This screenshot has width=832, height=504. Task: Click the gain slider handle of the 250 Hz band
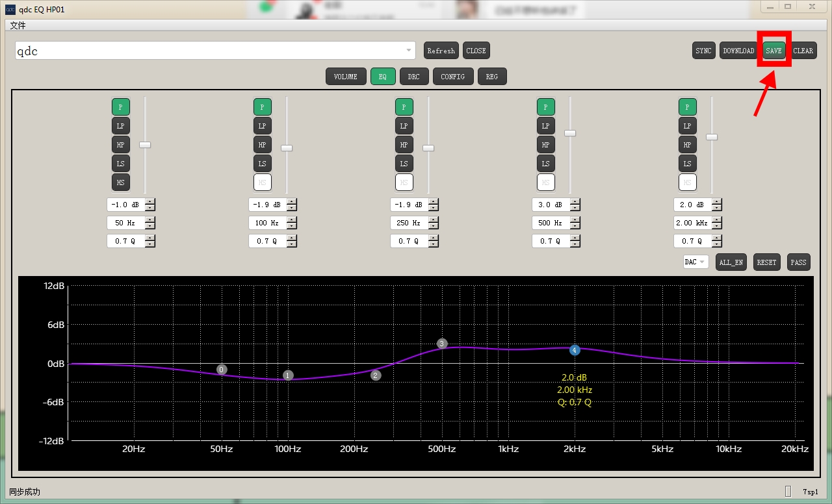coord(428,148)
